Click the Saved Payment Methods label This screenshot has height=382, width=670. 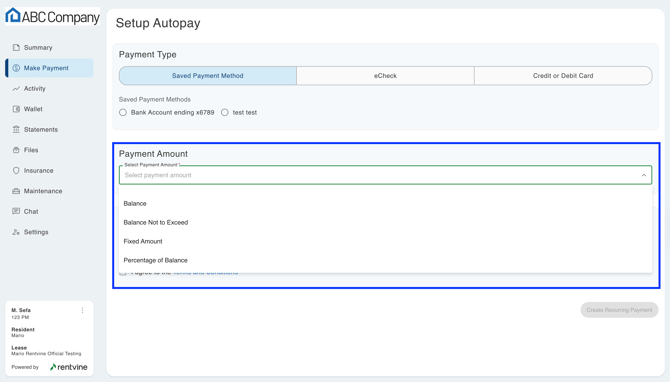155,100
